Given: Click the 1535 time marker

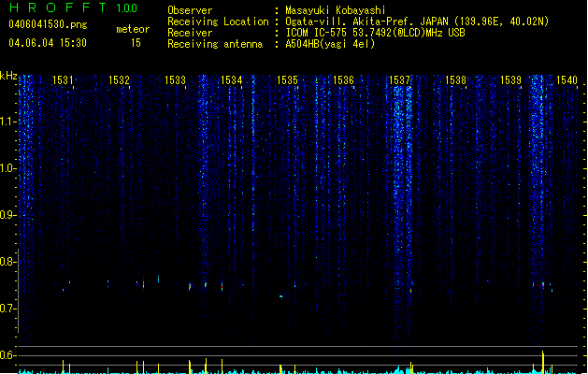Looking at the screenshot, I should (x=287, y=80).
